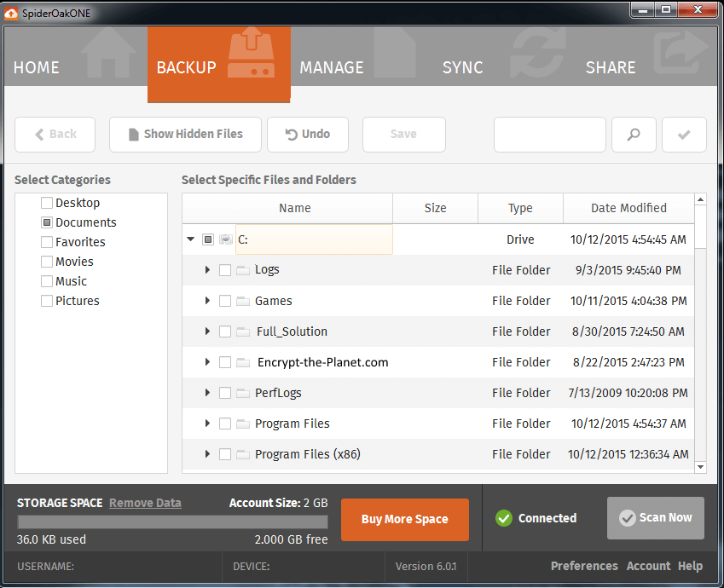Select the Program Files (x86) folder checkbox
The width and height of the screenshot is (724, 588).
click(x=225, y=454)
